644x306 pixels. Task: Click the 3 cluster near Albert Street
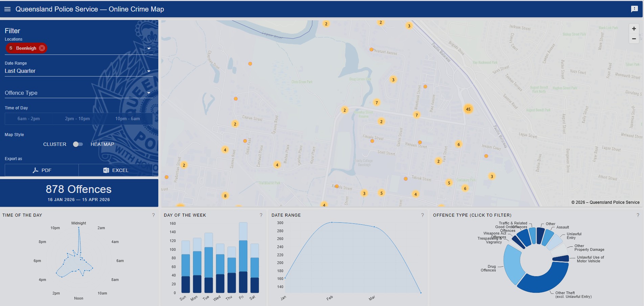[x=492, y=176]
